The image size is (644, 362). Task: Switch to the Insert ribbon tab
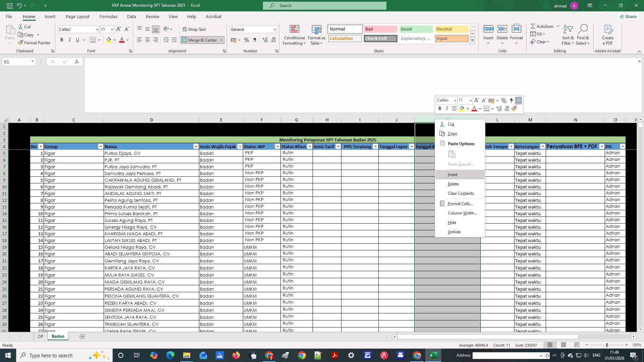point(50,16)
